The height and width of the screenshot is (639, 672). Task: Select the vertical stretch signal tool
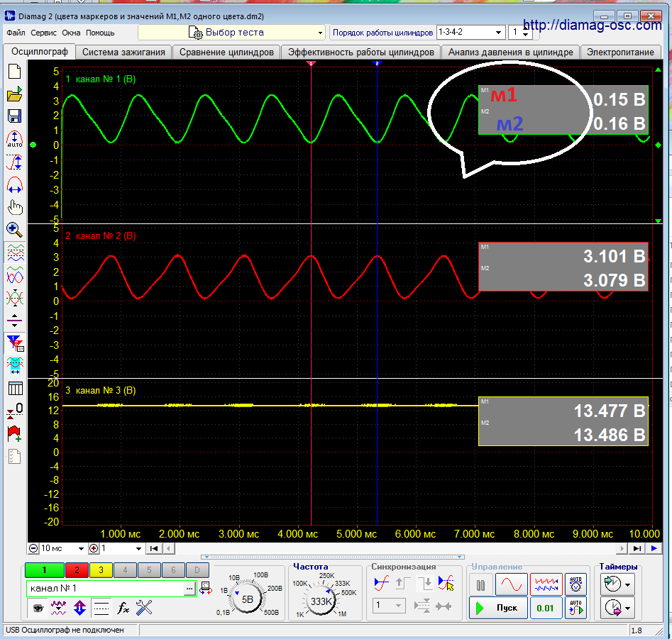click(x=15, y=162)
